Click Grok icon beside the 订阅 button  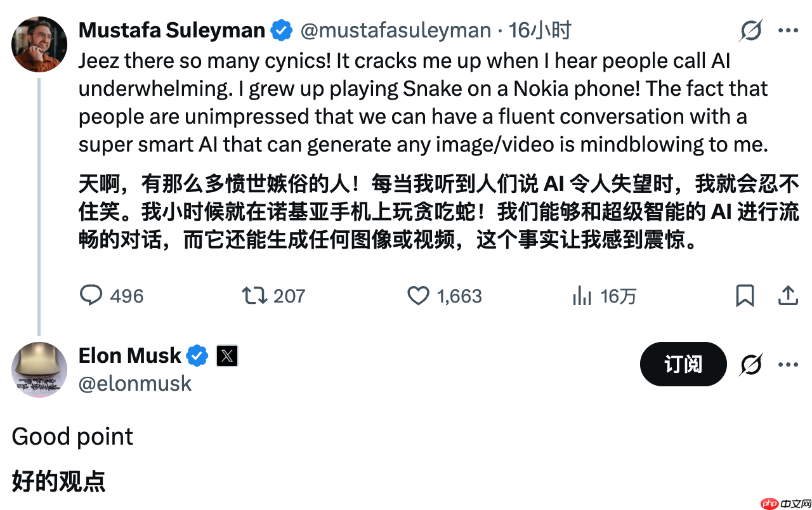click(751, 365)
